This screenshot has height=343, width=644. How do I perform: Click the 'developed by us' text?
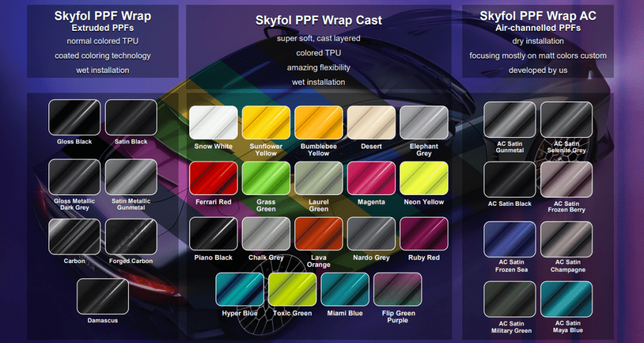click(538, 70)
